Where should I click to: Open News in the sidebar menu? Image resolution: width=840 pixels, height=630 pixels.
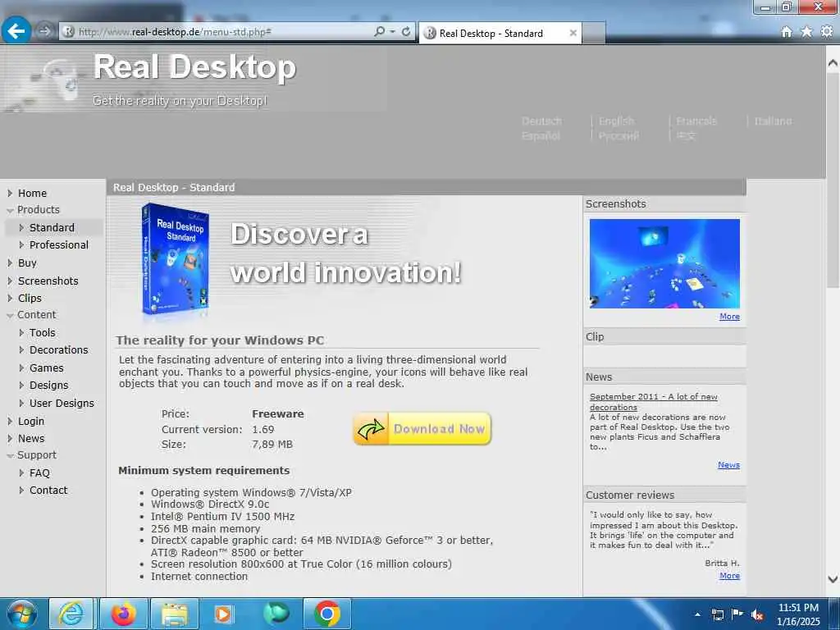coord(31,439)
